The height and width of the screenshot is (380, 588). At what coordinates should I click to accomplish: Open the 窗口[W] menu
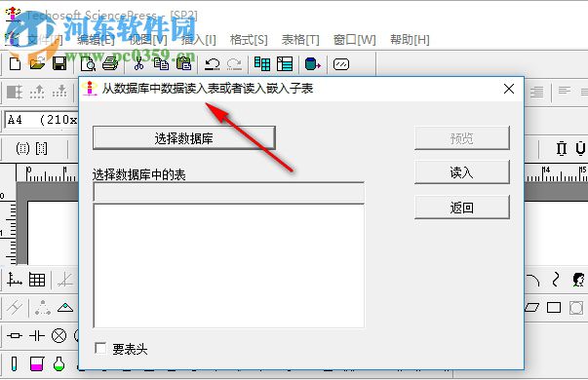[355, 40]
